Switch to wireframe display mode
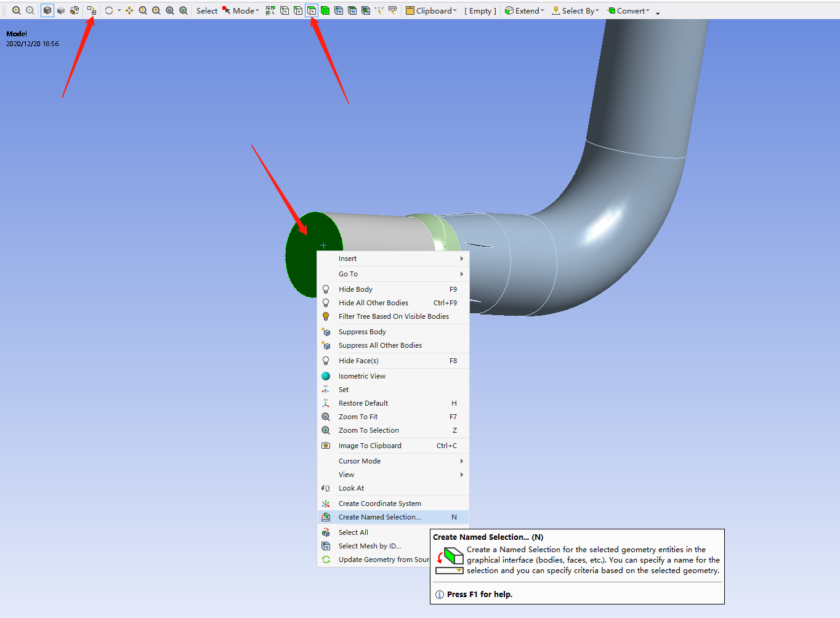The width and height of the screenshot is (840, 618). pos(75,10)
